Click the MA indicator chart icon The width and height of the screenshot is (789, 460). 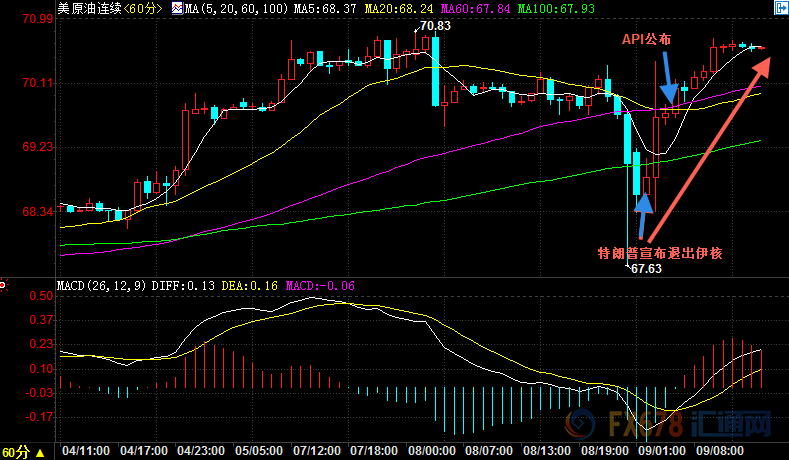click(x=177, y=8)
